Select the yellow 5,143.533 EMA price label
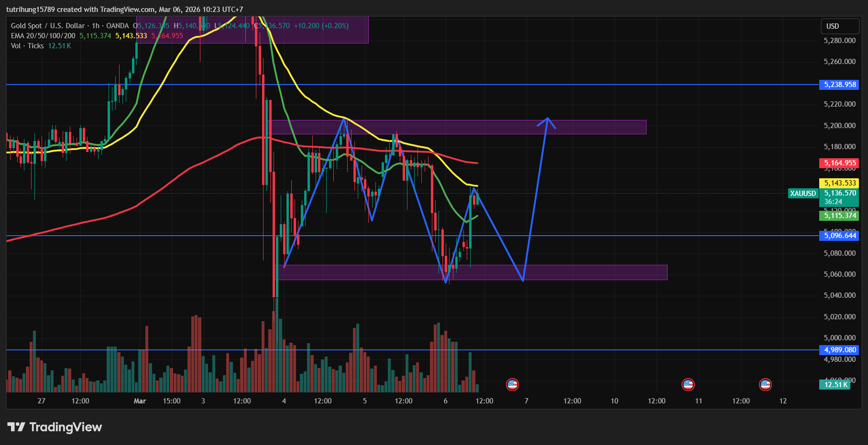 coord(840,183)
